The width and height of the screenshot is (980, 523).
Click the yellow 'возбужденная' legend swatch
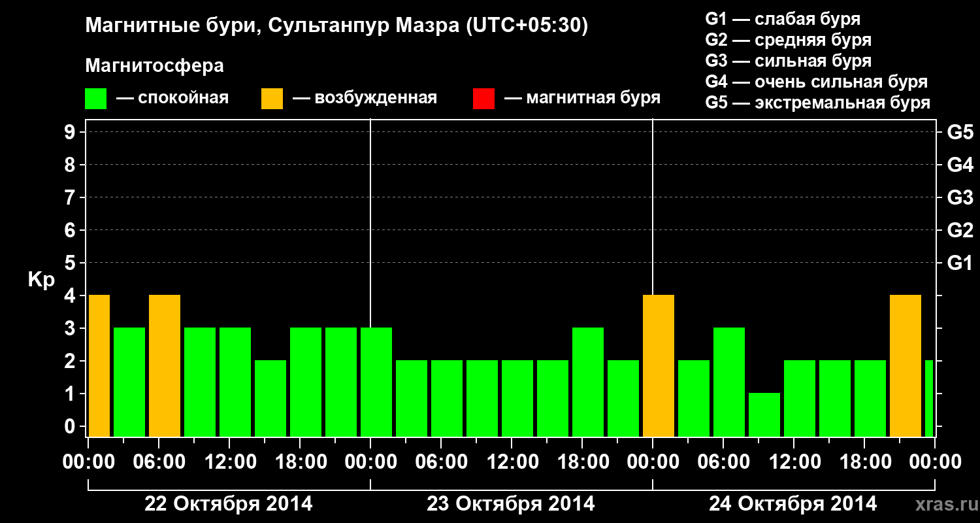(x=272, y=99)
